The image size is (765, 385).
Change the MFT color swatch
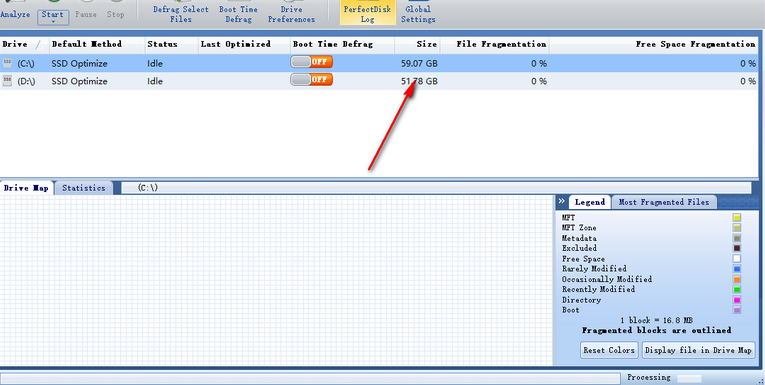click(737, 218)
